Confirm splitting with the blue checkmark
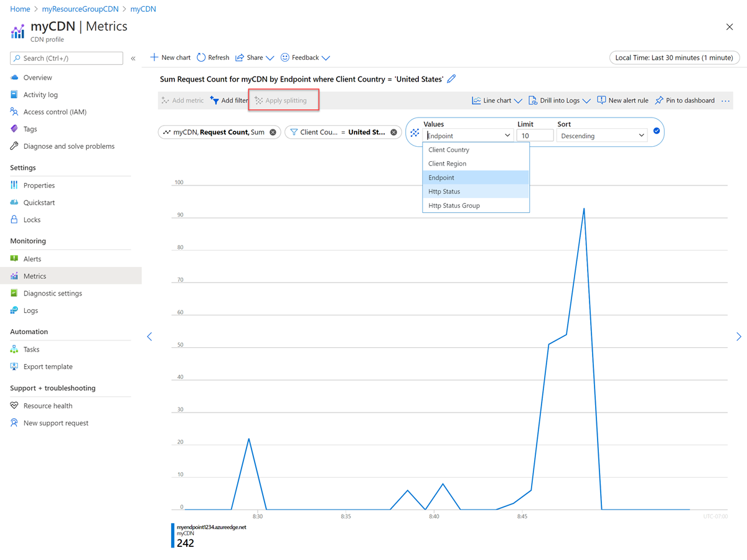Image resolution: width=747 pixels, height=560 pixels. (656, 131)
